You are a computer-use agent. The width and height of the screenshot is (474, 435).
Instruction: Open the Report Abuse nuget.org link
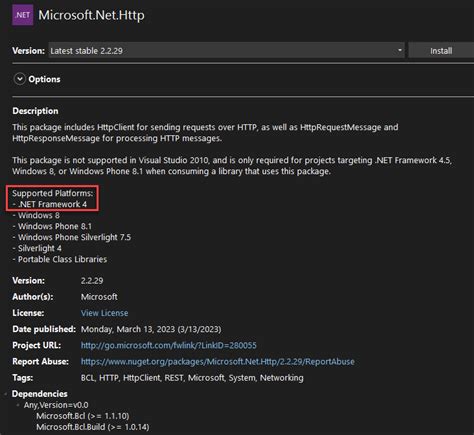coord(218,362)
